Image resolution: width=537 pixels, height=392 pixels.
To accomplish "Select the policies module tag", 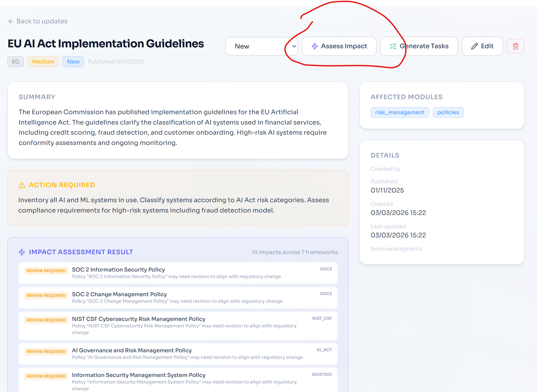I will (448, 112).
